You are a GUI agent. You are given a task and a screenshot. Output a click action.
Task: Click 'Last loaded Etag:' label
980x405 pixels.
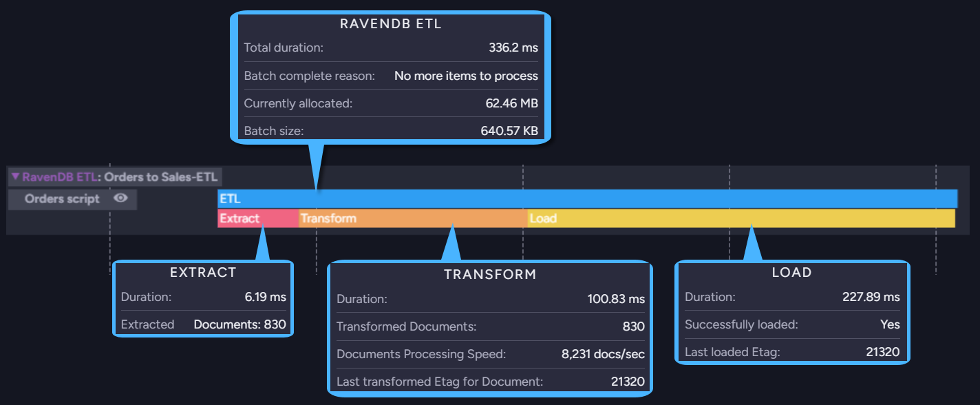click(733, 353)
